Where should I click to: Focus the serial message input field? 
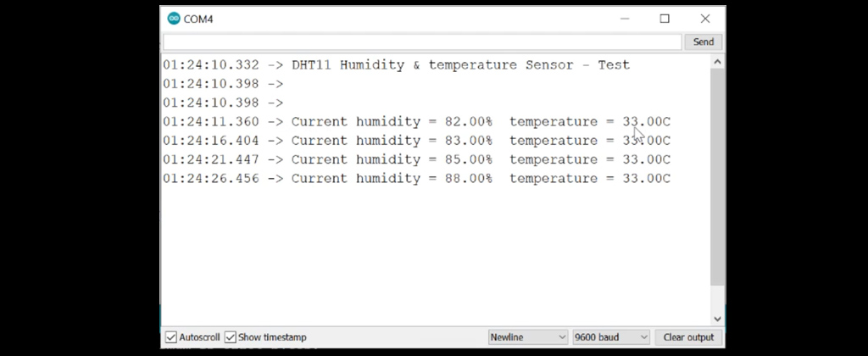point(422,42)
